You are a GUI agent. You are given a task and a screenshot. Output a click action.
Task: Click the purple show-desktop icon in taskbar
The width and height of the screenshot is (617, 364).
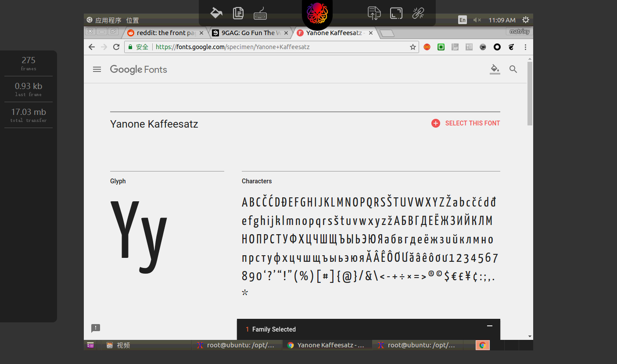pyautogui.click(x=90, y=345)
